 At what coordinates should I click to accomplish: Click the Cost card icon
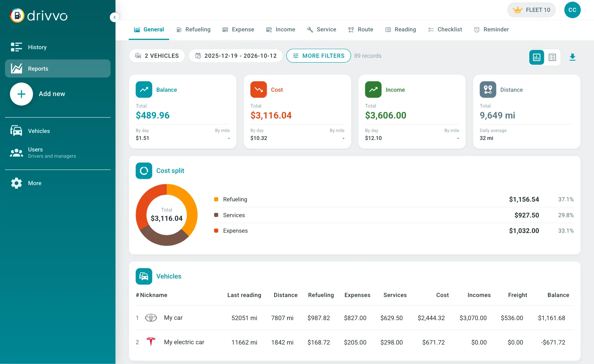pos(258,89)
